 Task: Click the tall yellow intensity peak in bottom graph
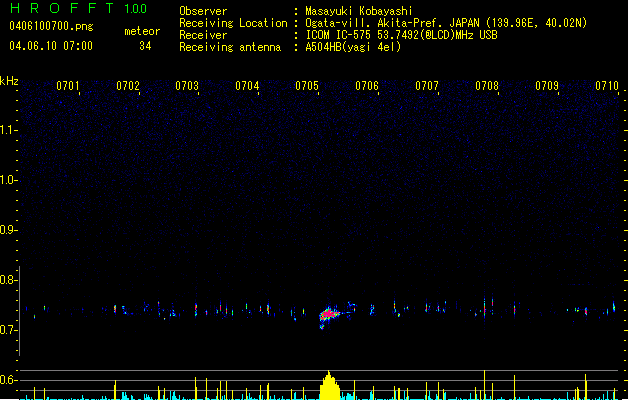[329, 385]
